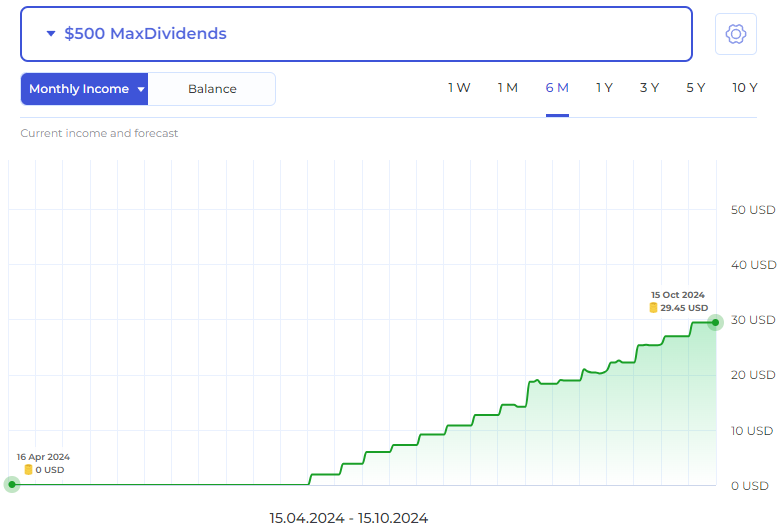Image resolution: width=781 pixels, height=531 pixels.
Task: Select the 3 Y time range
Action: (x=650, y=88)
